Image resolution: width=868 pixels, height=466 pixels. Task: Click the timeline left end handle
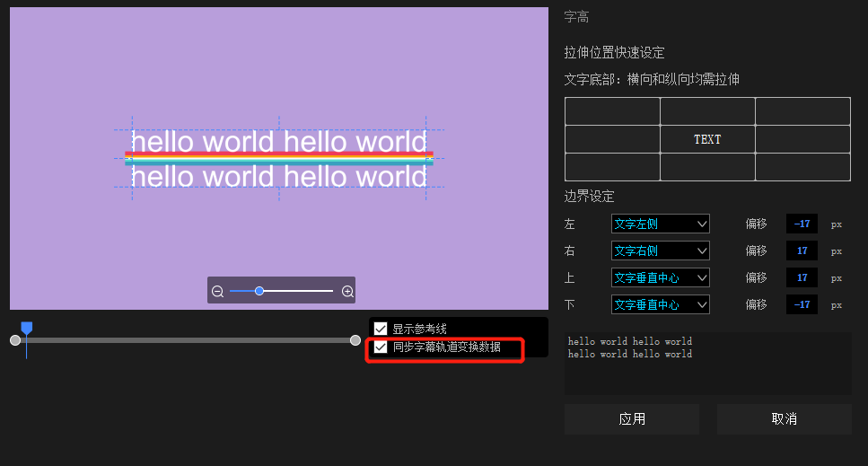[15, 340]
